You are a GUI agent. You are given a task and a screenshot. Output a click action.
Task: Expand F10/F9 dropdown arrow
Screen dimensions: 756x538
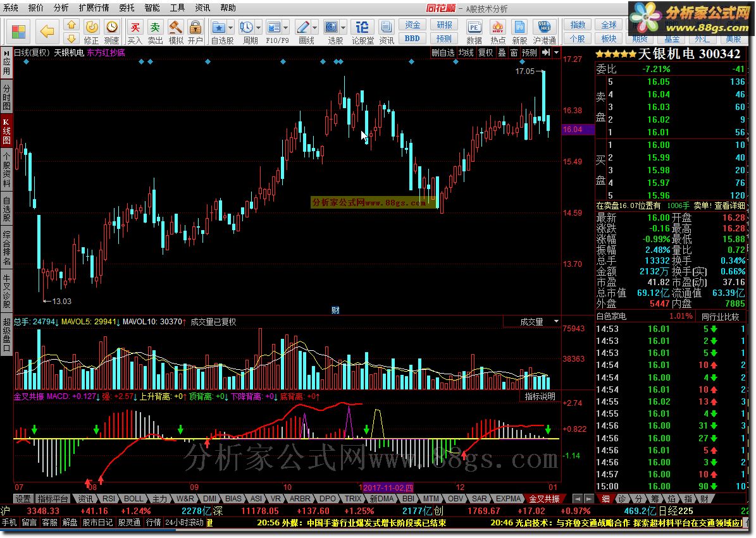pos(286,27)
